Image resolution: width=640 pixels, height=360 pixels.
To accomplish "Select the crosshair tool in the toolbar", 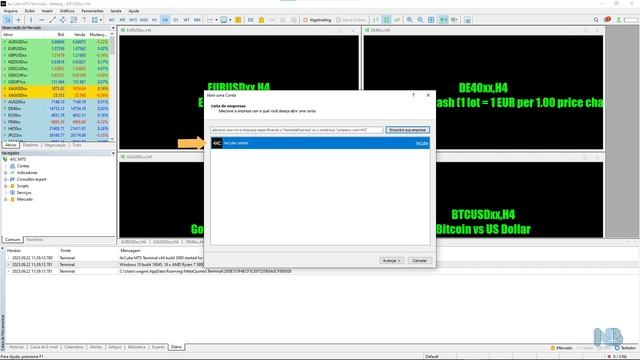I will coord(18,20).
